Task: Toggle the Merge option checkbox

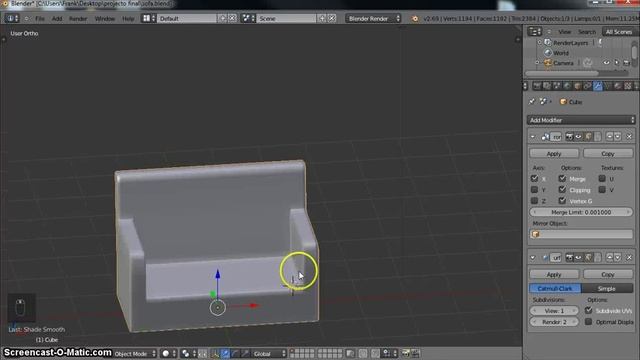Action: (x=562, y=179)
